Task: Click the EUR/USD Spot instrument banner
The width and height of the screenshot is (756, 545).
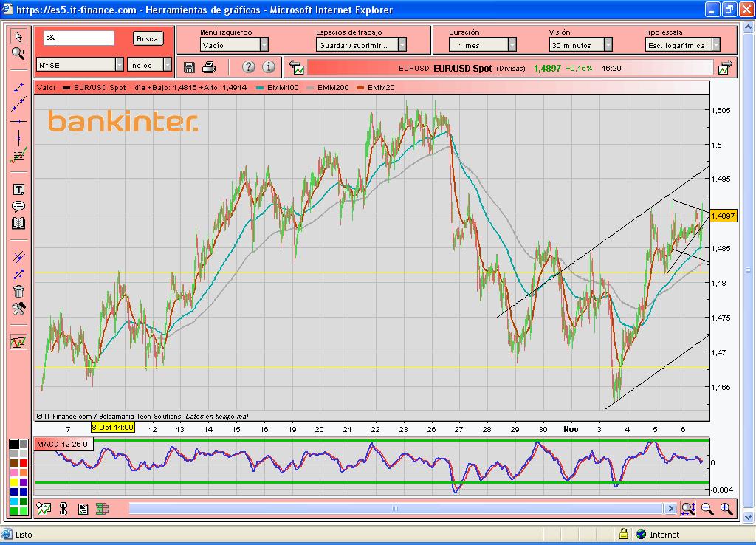Action: tap(510, 68)
